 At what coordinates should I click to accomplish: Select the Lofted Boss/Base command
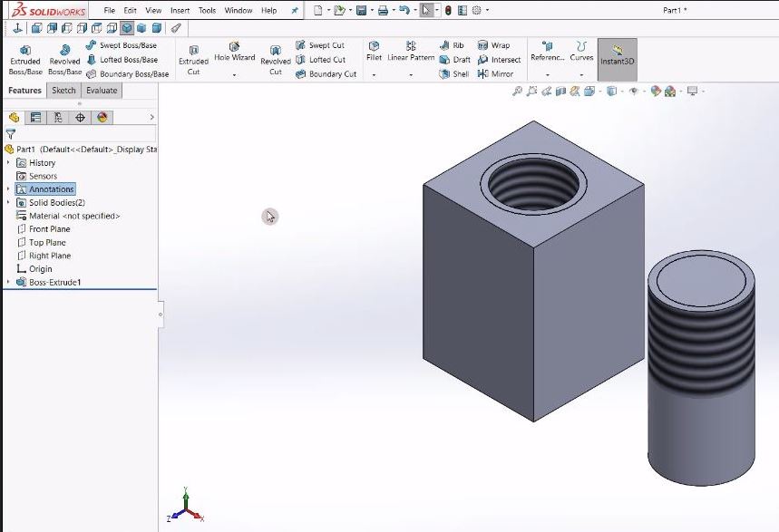(122, 60)
